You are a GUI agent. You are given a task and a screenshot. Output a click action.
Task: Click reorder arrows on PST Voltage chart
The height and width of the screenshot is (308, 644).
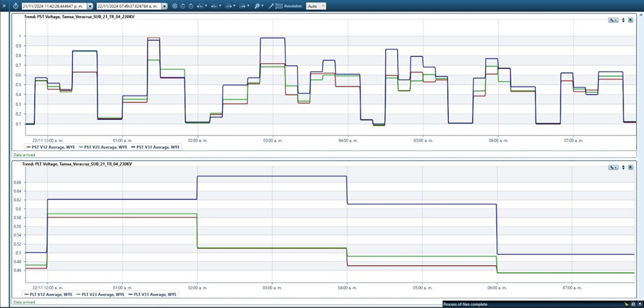(x=623, y=20)
